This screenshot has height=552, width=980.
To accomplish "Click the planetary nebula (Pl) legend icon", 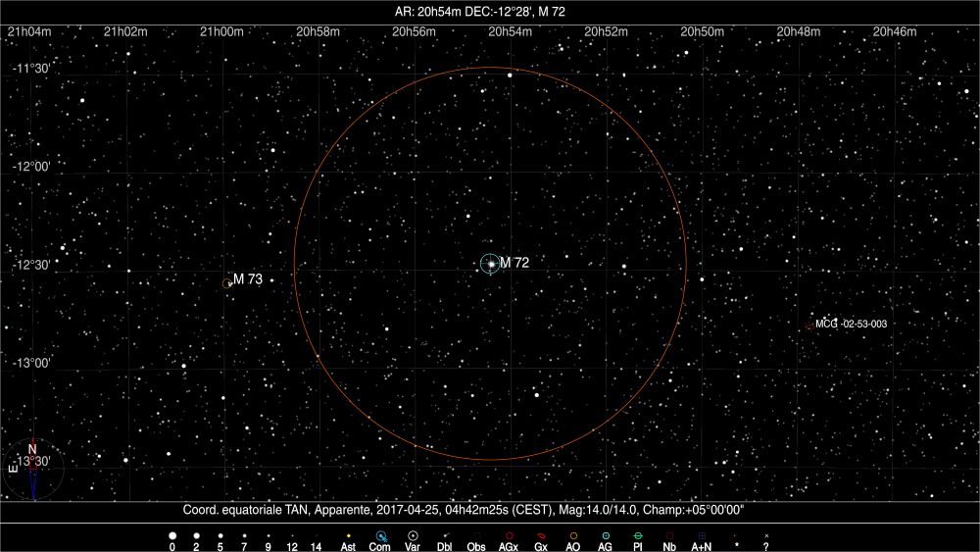I will (x=637, y=536).
